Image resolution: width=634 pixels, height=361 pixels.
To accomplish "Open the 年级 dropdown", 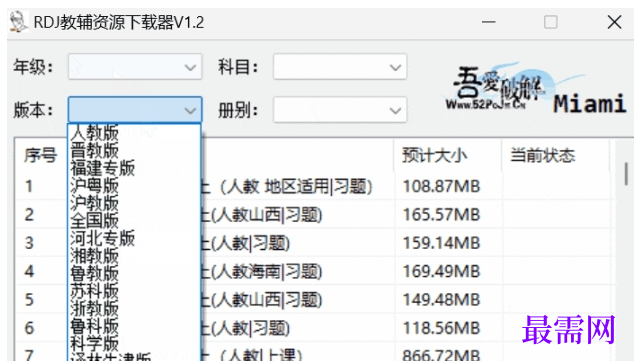I will [135, 67].
